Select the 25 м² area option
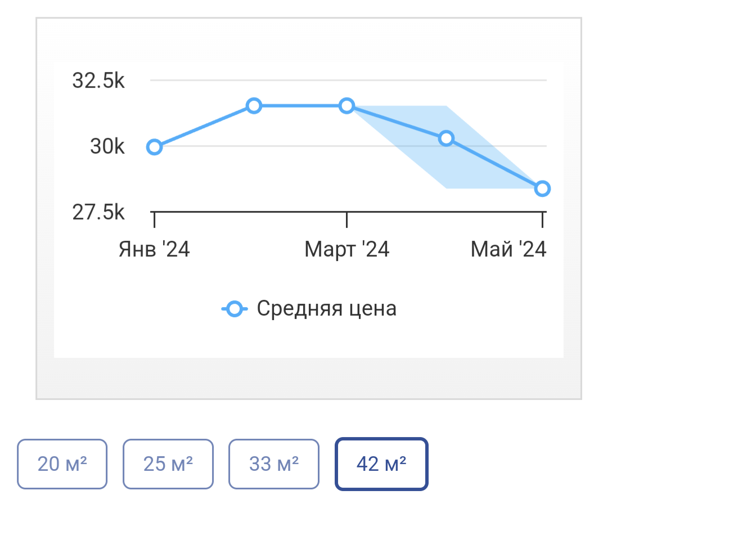 (168, 464)
